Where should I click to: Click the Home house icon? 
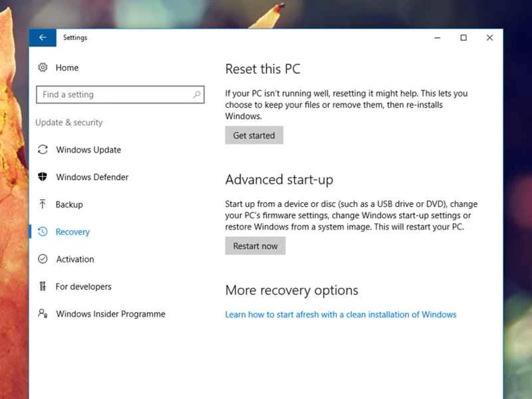tap(43, 67)
